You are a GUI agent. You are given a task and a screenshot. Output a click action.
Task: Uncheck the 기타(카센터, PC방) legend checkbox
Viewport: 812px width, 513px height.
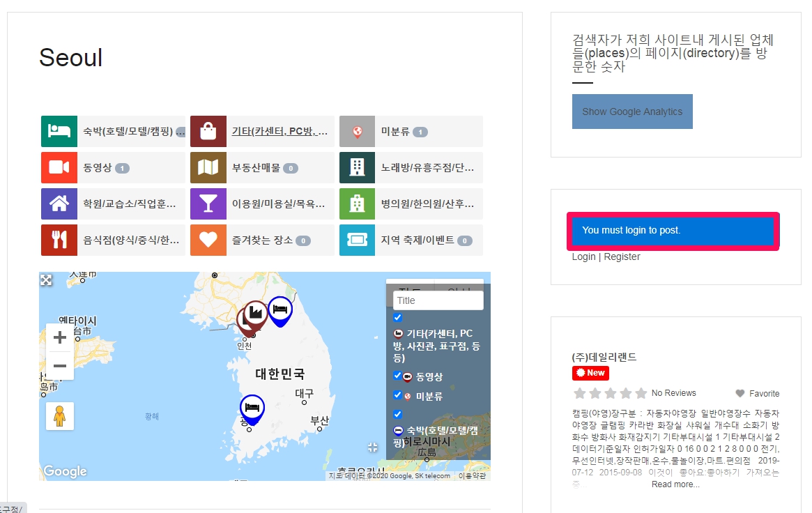[x=397, y=317]
